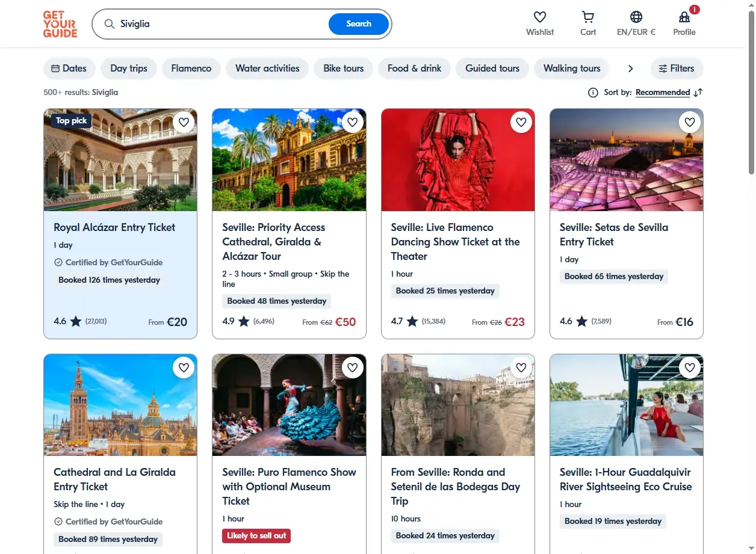Wishlist the Guadalquivir River Eco Cruise
This screenshot has width=756, height=554.
(690, 367)
